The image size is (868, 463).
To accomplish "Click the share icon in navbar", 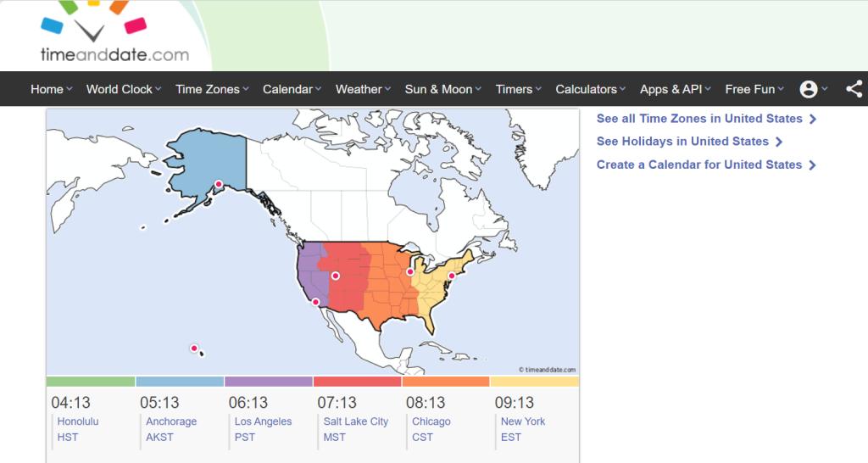I will coord(854,89).
